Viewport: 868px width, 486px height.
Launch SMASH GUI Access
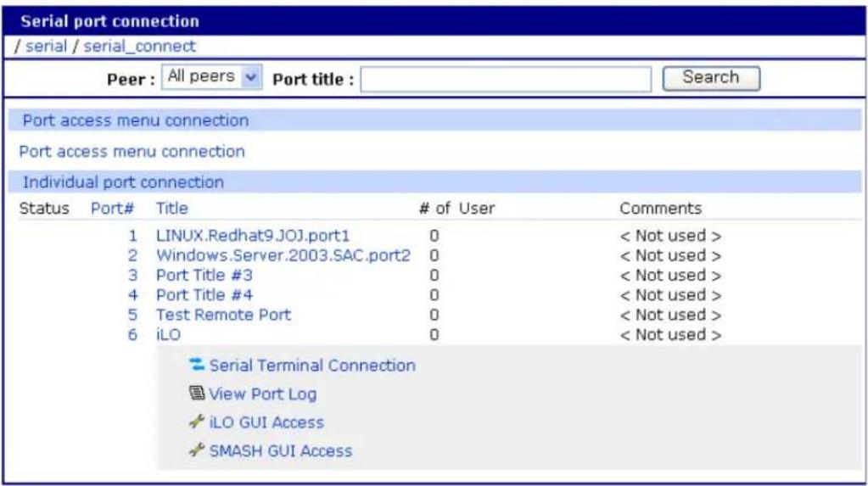[281, 450]
